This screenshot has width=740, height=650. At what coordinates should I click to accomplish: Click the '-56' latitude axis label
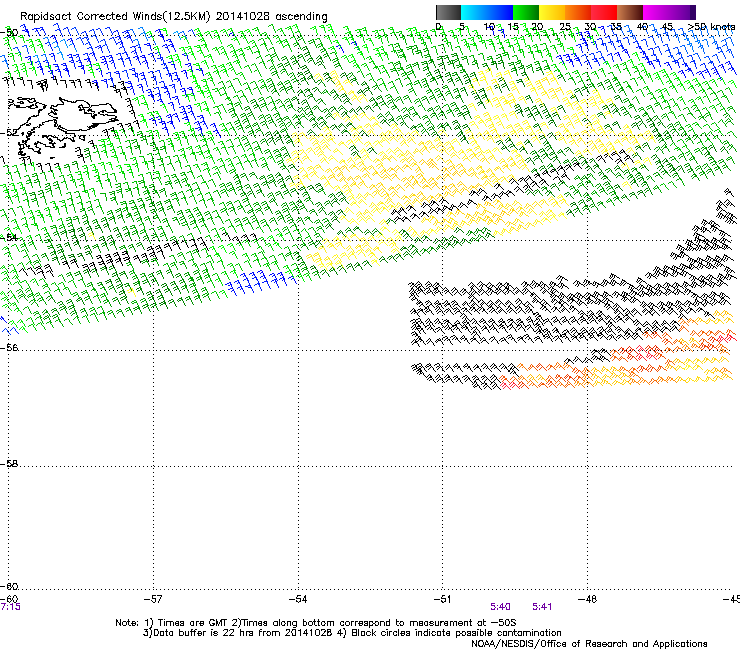[x=9, y=348]
